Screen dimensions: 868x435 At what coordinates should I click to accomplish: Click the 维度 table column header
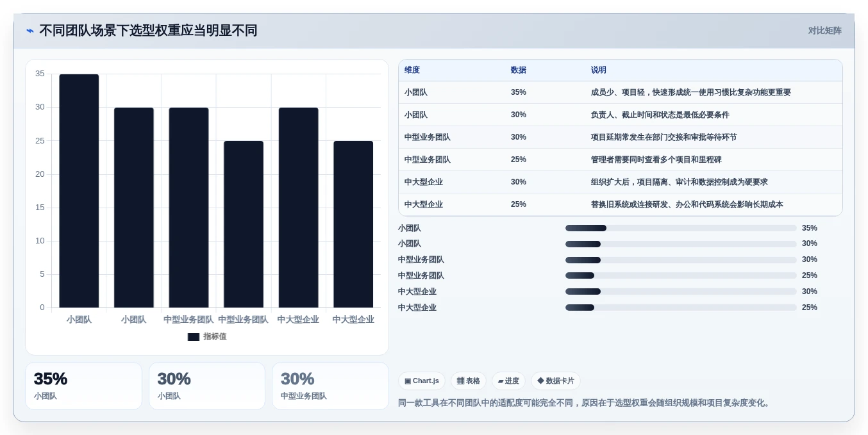tap(412, 70)
